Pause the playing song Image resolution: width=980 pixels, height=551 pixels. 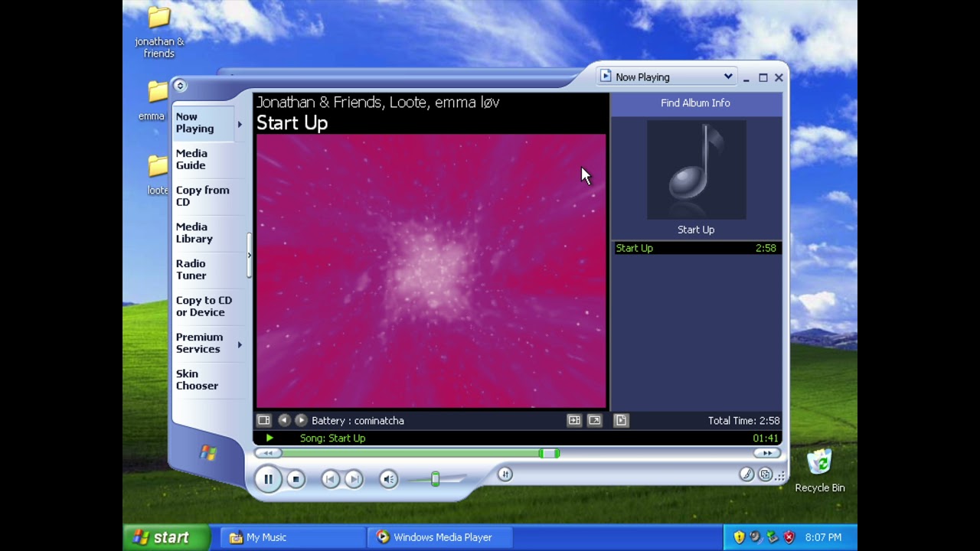pos(269,480)
